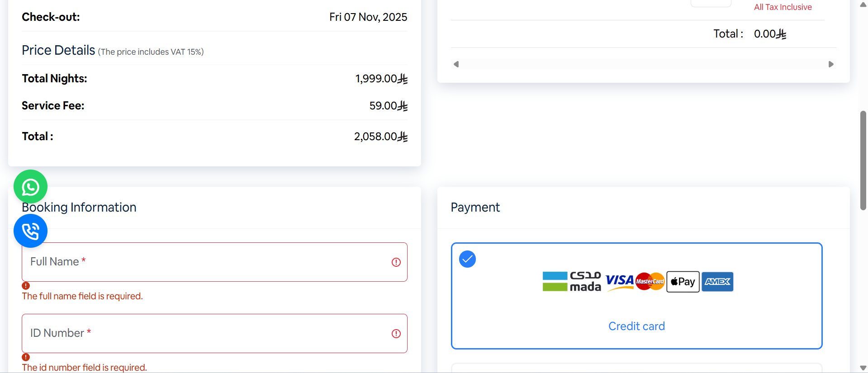Toggle the Credit card selected checkmark
Image resolution: width=868 pixels, height=373 pixels.
click(x=467, y=259)
